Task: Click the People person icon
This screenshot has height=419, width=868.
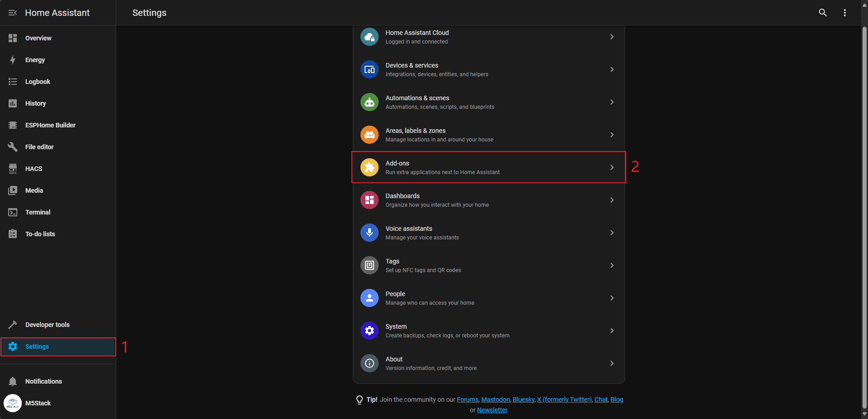Action: point(370,298)
